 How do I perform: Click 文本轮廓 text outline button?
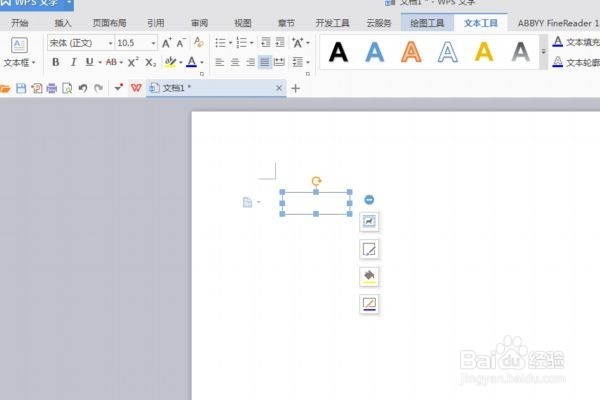pos(576,62)
